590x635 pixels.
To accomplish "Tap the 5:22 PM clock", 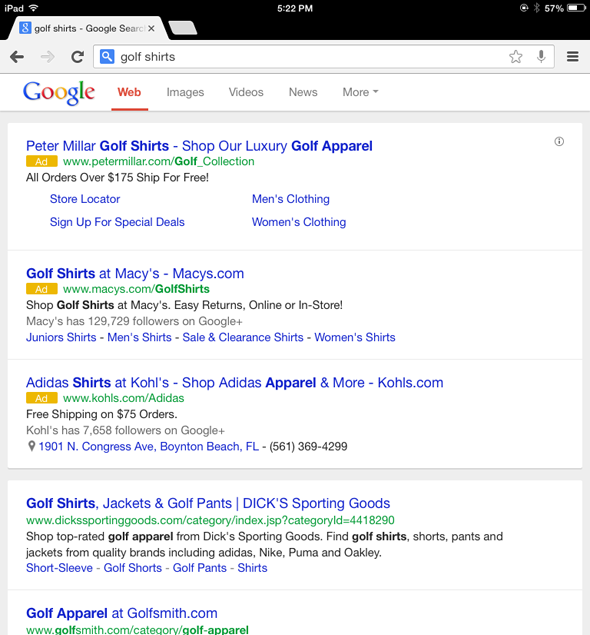I will [295, 9].
